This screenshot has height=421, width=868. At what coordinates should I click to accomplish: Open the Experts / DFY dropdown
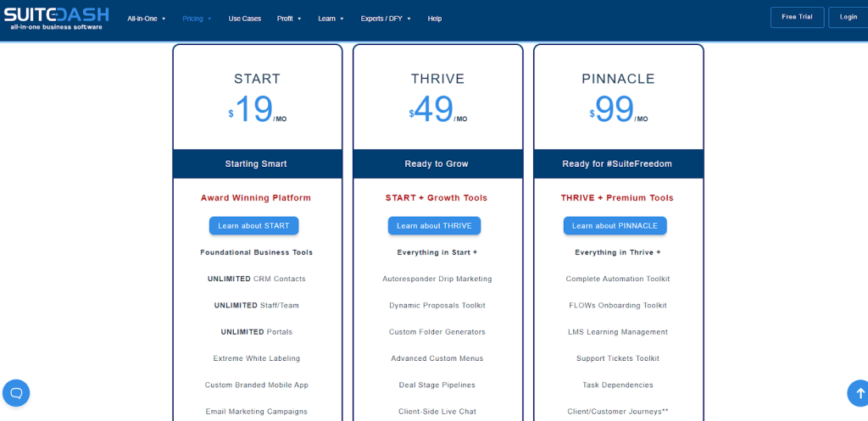pyautogui.click(x=385, y=18)
